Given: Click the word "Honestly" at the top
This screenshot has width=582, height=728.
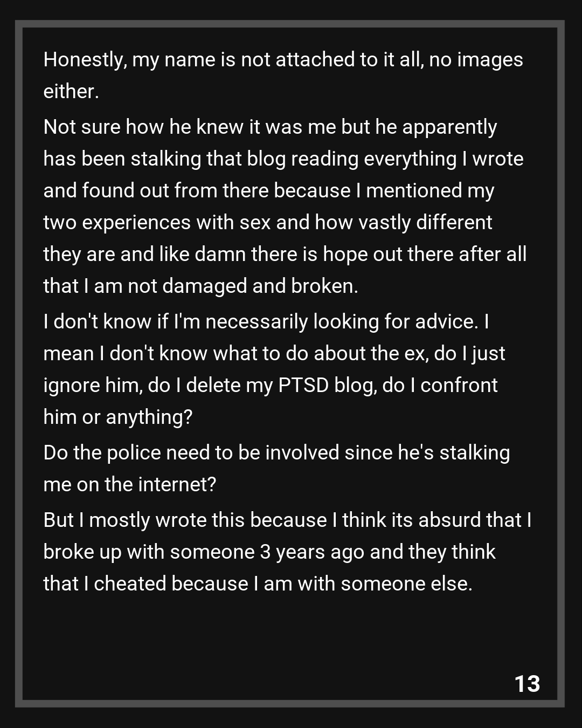Looking at the screenshot, I should (x=84, y=59).
